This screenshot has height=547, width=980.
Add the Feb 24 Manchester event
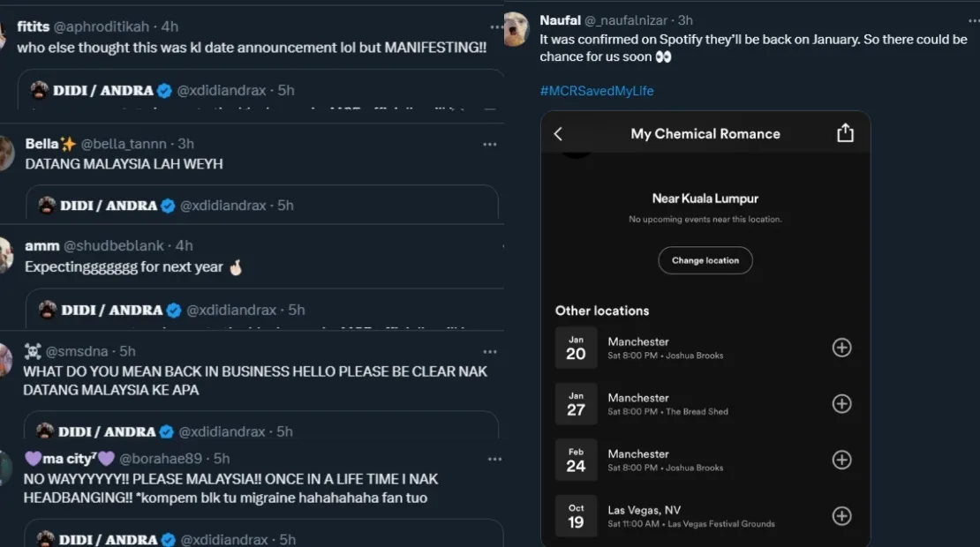tap(841, 460)
